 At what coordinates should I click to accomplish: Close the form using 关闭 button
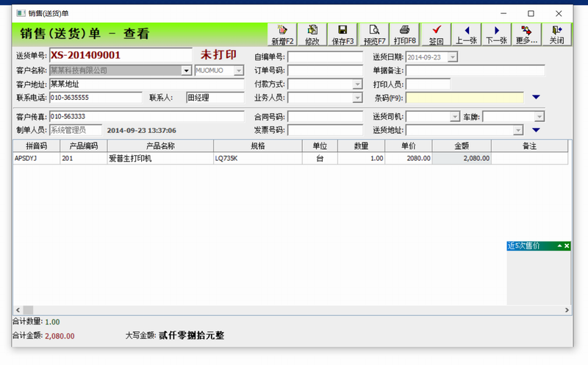point(556,35)
